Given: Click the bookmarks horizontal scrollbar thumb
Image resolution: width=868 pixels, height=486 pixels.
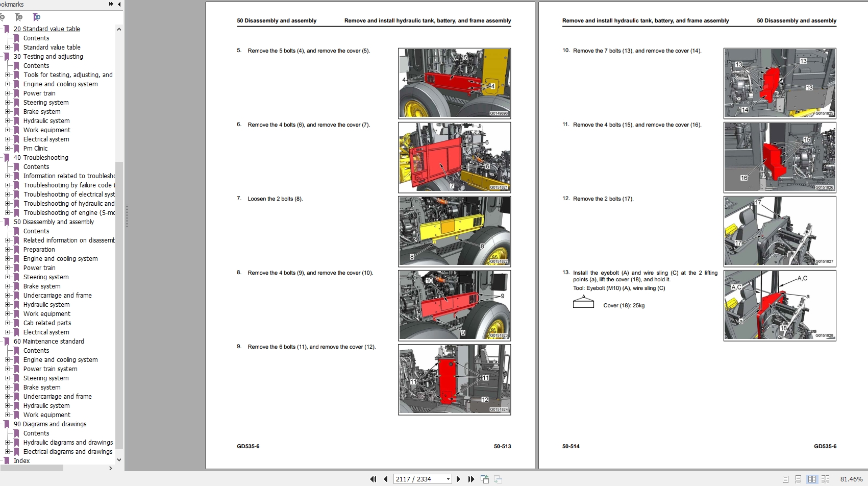Looking at the screenshot, I should tap(32, 468).
